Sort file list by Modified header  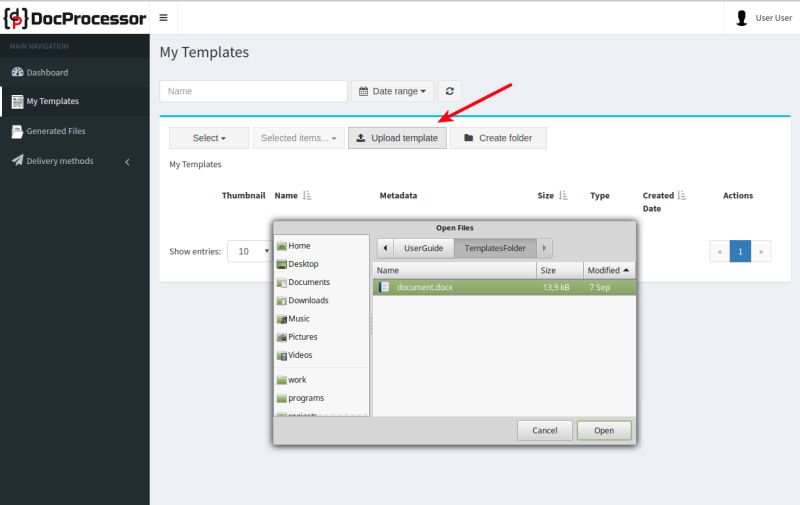point(609,270)
